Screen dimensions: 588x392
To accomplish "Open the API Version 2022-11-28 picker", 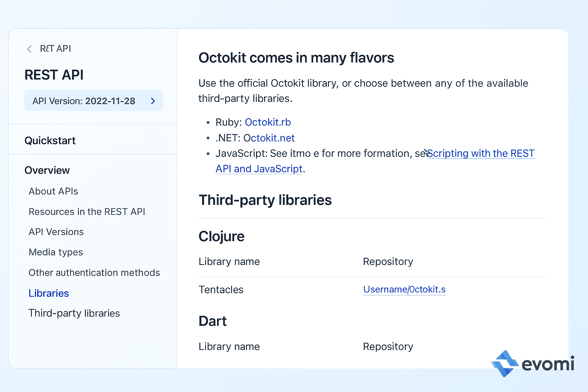I will [x=93, y=101].
